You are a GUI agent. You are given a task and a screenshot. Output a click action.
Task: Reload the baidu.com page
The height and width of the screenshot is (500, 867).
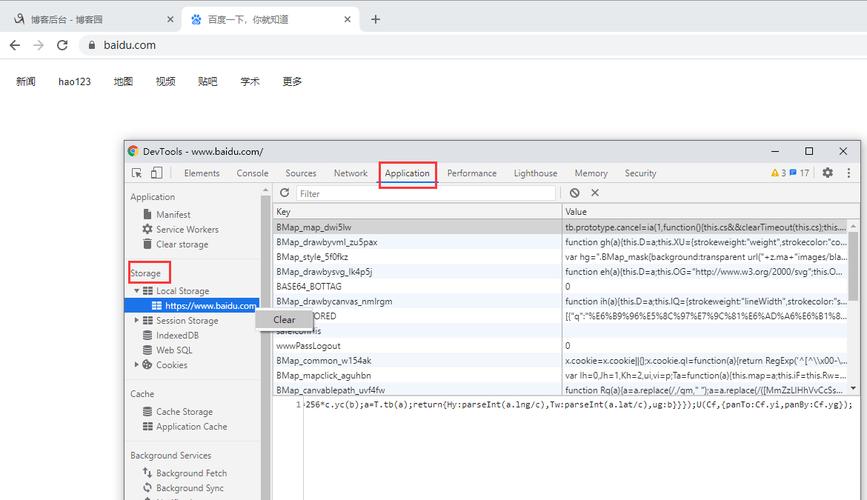click(62, 45)
